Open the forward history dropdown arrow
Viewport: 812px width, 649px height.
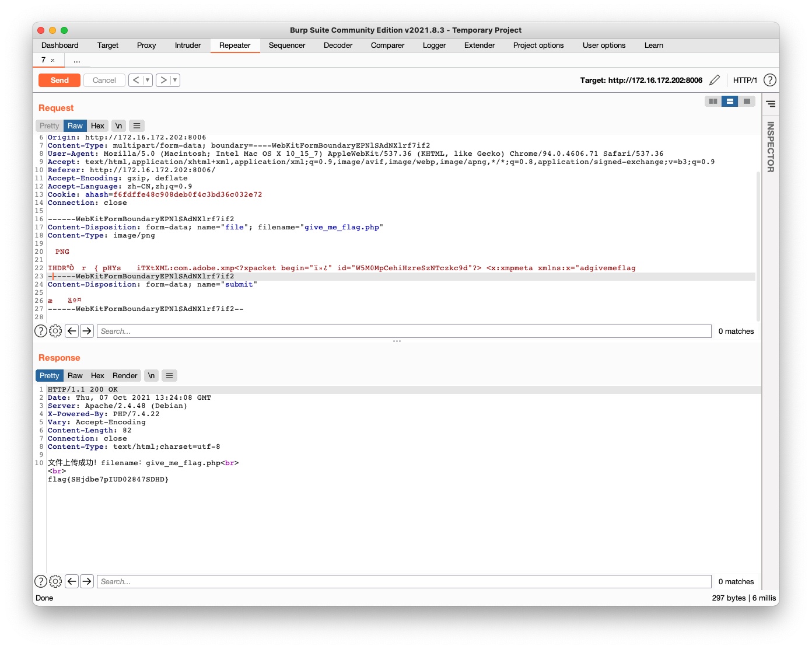tap(175, 80)
